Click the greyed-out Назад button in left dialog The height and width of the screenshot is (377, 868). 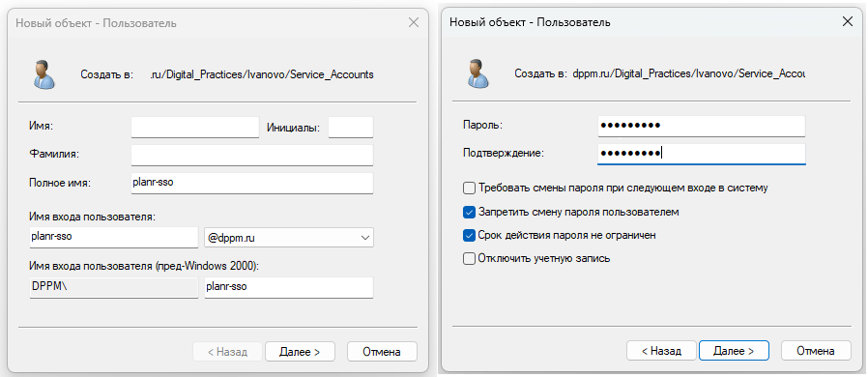(x=227, y=352)
